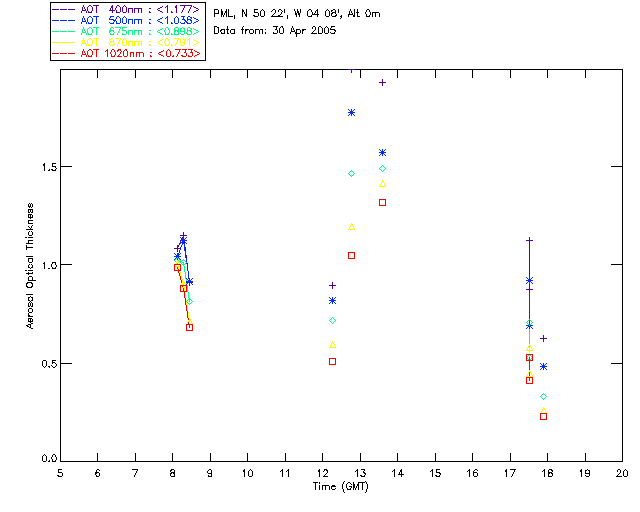Click the yellow triangle point near AOT 1.19

point(351,227)
